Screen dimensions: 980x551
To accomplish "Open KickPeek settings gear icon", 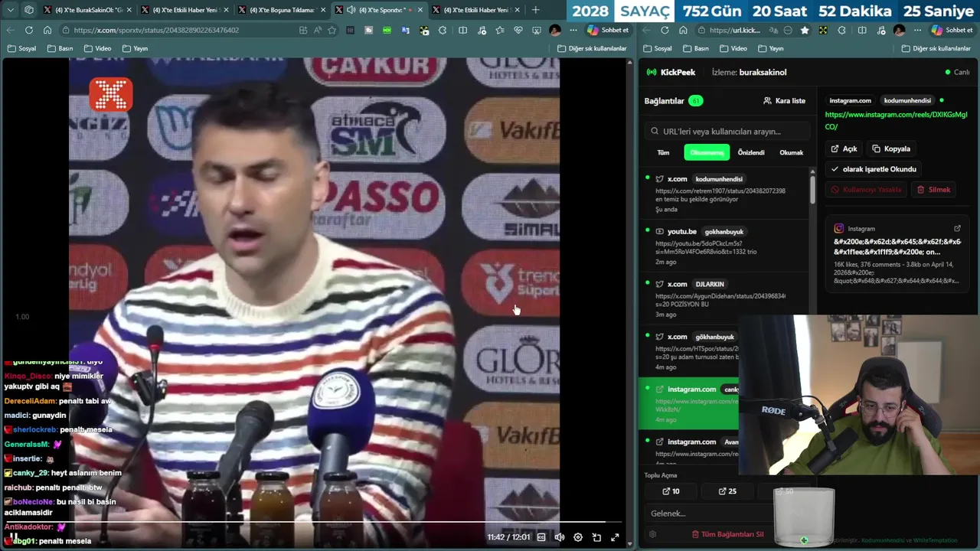I will (652, 534).
